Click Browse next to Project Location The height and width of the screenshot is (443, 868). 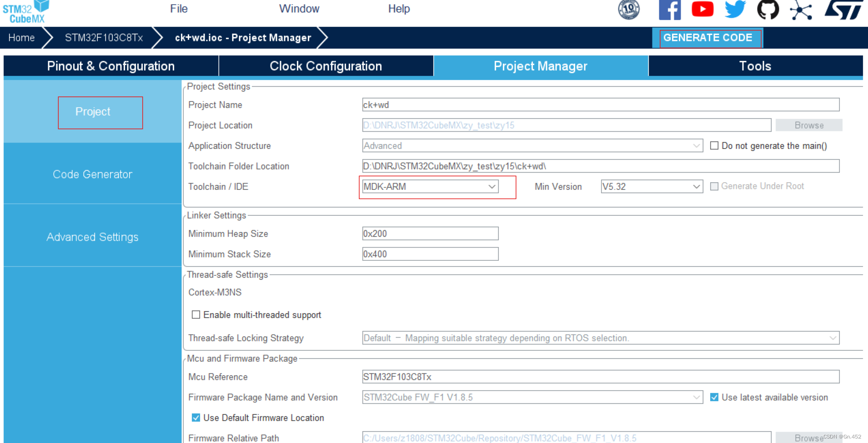tap(809, 125)
